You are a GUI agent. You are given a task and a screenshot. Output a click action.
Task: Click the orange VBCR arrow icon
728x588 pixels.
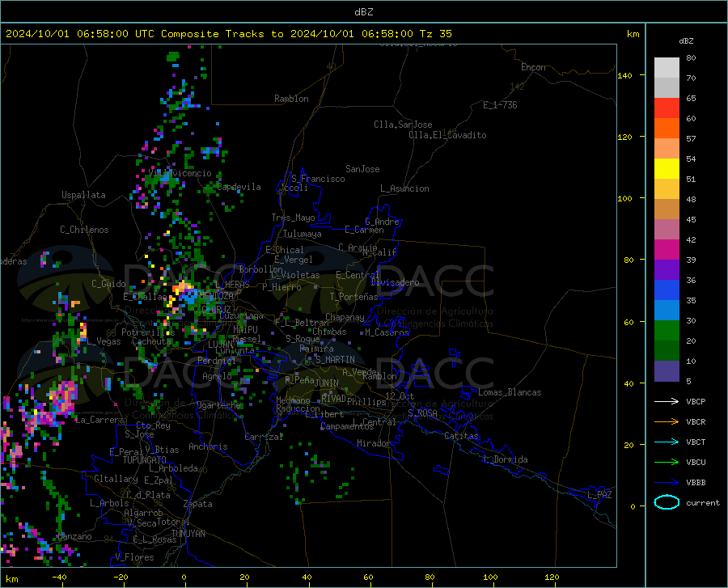point(667,421)
